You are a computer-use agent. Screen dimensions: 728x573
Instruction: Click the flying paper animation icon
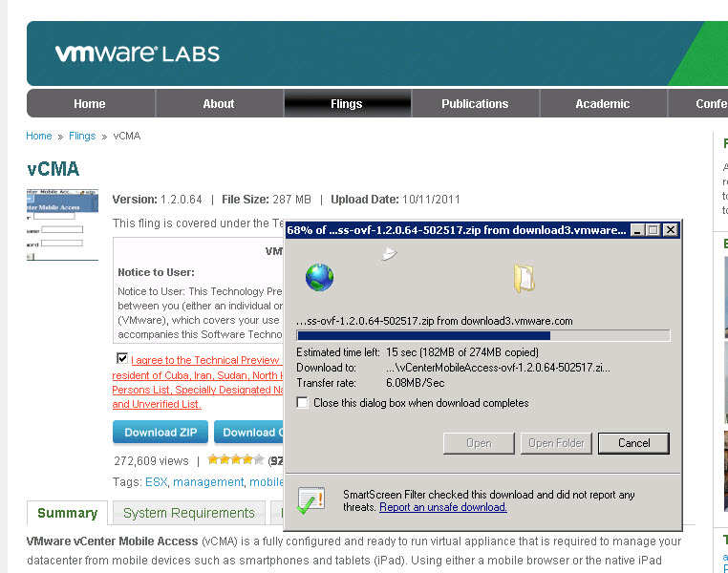click(x=389, y=253)
